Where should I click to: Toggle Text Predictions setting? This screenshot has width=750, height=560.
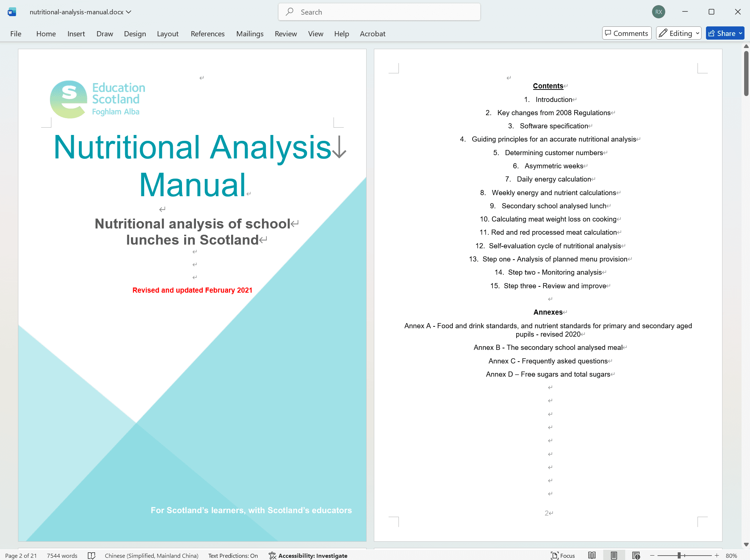pyautogui.click(x=233, y=555)
